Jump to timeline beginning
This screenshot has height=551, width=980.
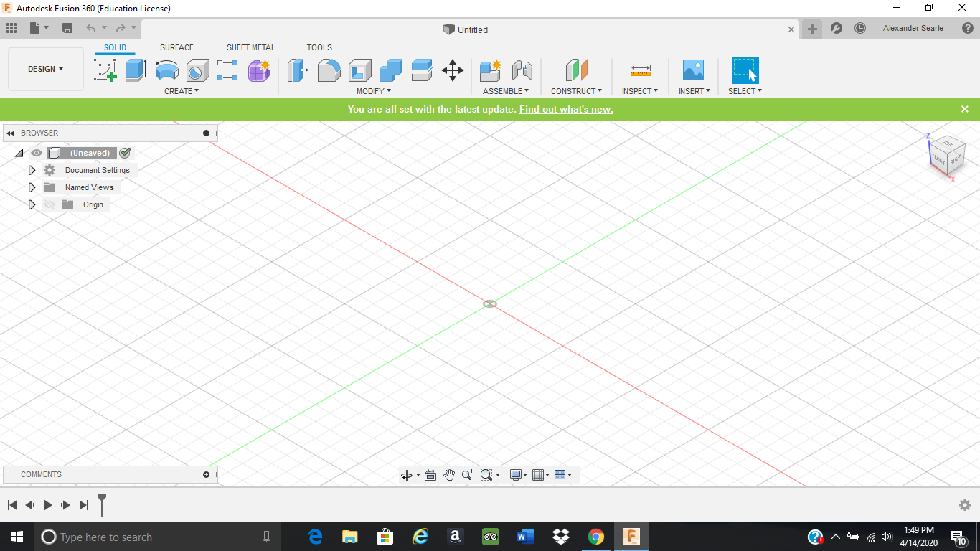coord(12,505)
